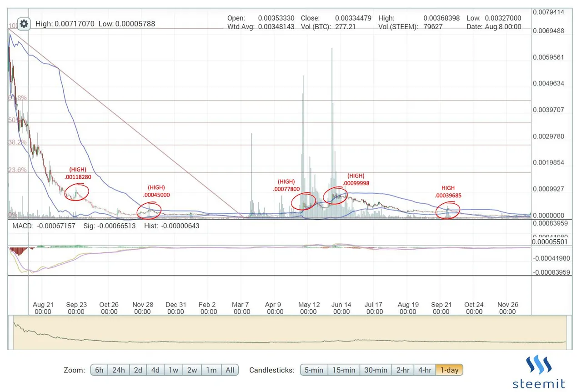
Task: Click the 0.0079414 price axis label
Action: coord(548,12)
